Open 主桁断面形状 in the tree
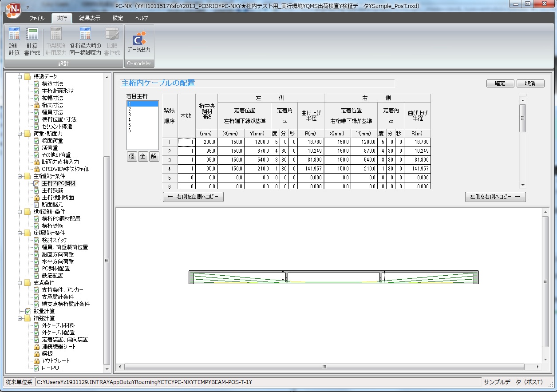Screen dimensions: 557x392 58,91
